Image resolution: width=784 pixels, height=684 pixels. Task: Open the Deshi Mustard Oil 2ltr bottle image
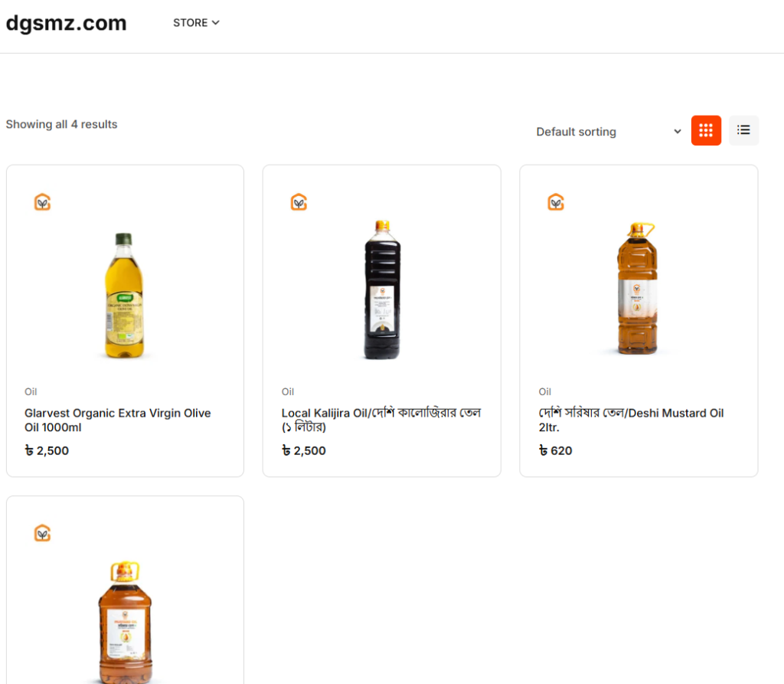[x=638, y=288]
